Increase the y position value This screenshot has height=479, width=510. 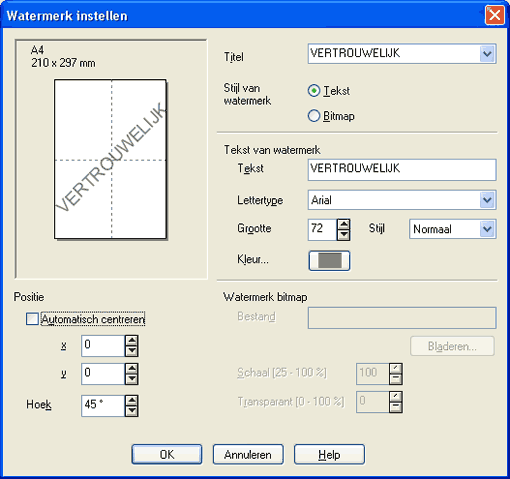click(132, 369)
